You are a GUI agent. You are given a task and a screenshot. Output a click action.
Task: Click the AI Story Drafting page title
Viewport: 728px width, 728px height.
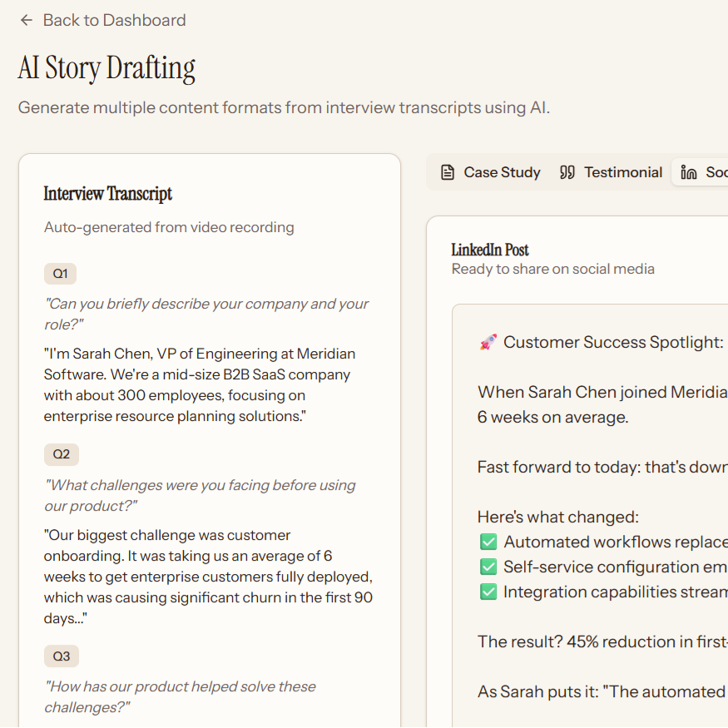click(x=106, y=67)
